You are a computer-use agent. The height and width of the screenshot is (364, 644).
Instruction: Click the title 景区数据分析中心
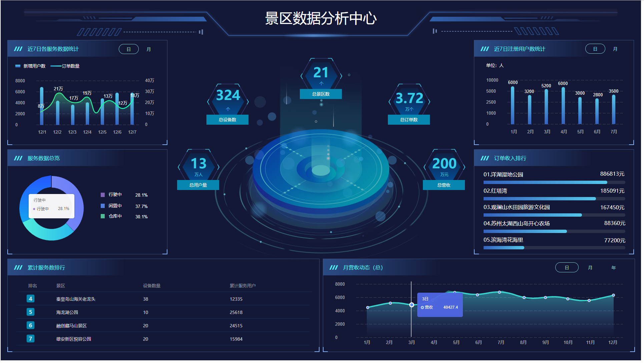321,18
